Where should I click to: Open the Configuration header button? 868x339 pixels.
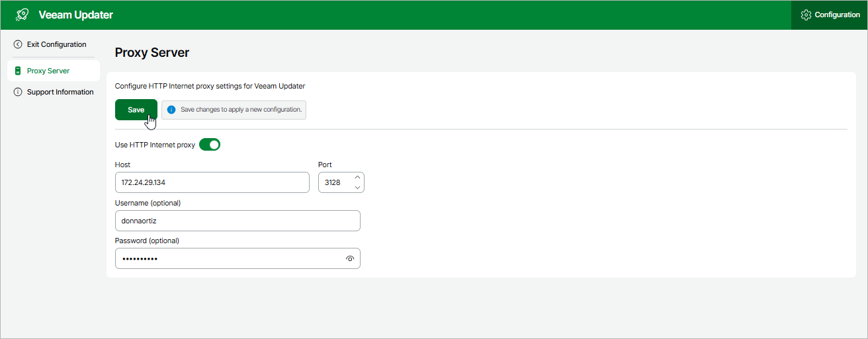tap(830, 15)
